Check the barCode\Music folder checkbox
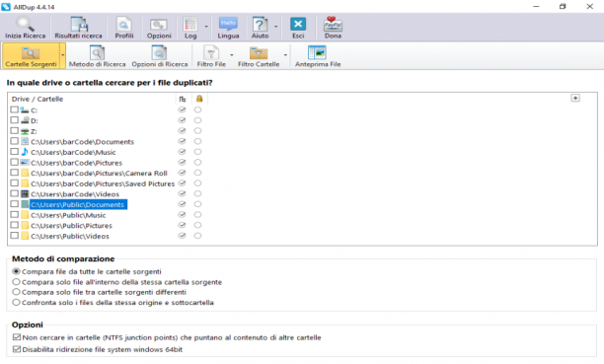604x364 pixels. click(x=15, y=152)
